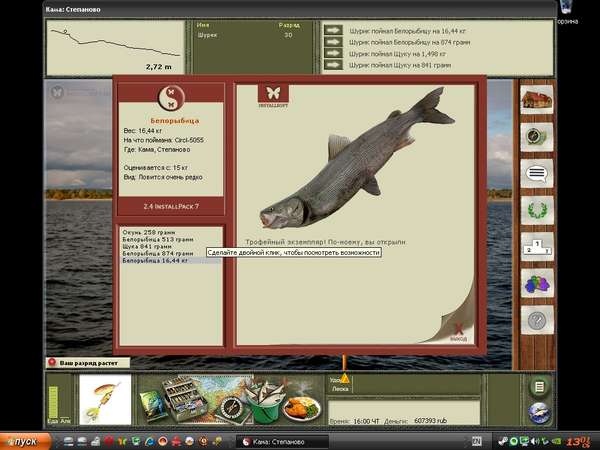The height and width of the screenshot is (450, 600).
Task: Open the globe map icon bottom right
Action: [540, 413]
